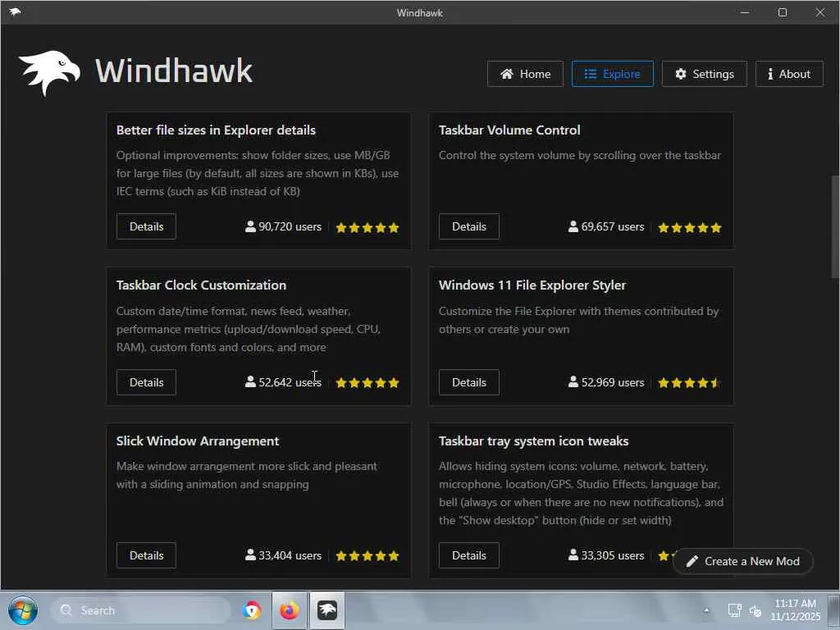Open the Home tab
Image resolution: width=840 pixels, height=630 pixels.
click(525, 74)
